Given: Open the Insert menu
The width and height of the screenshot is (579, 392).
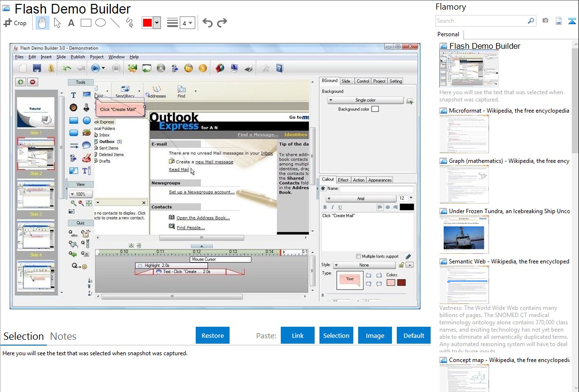Looking at the screenshot, I should [x=46, y=57].
